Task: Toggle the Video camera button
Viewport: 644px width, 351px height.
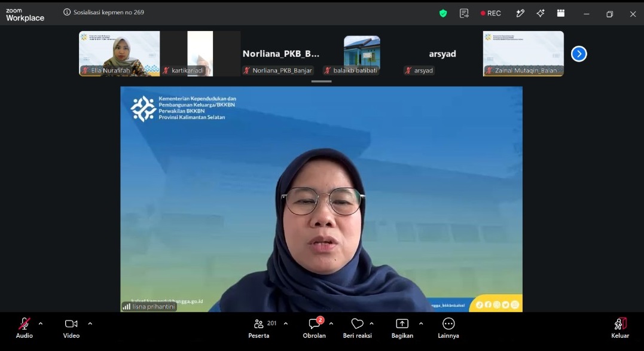Action: pyautogui.click(x=71, y=328)
